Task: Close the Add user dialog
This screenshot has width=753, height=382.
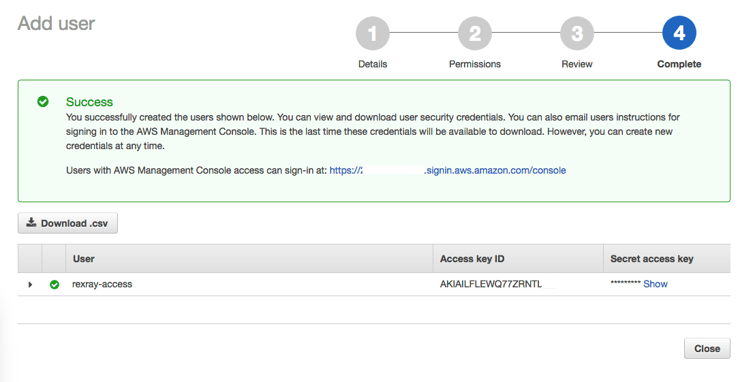Action: point(707,348)
